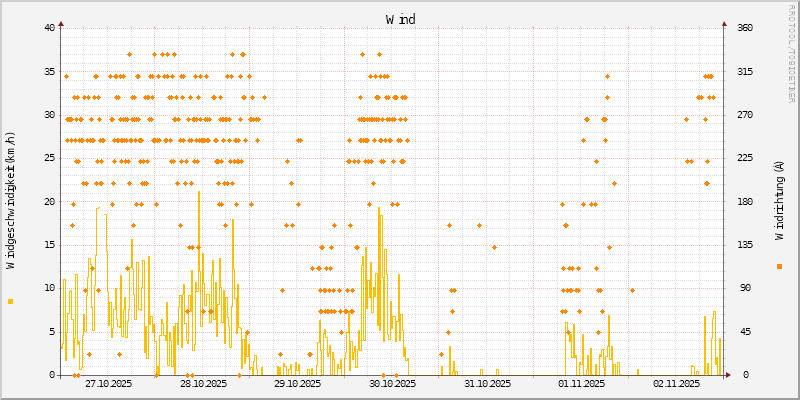This screenshot has height=400, width=800.
Task: Click the yellow wind speed legend square
Action: 11,301
